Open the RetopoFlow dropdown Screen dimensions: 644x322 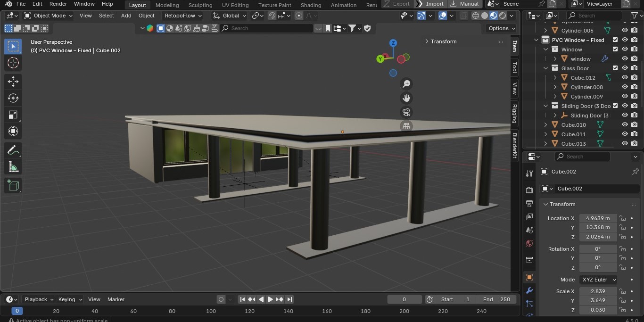tap(183, 16)
